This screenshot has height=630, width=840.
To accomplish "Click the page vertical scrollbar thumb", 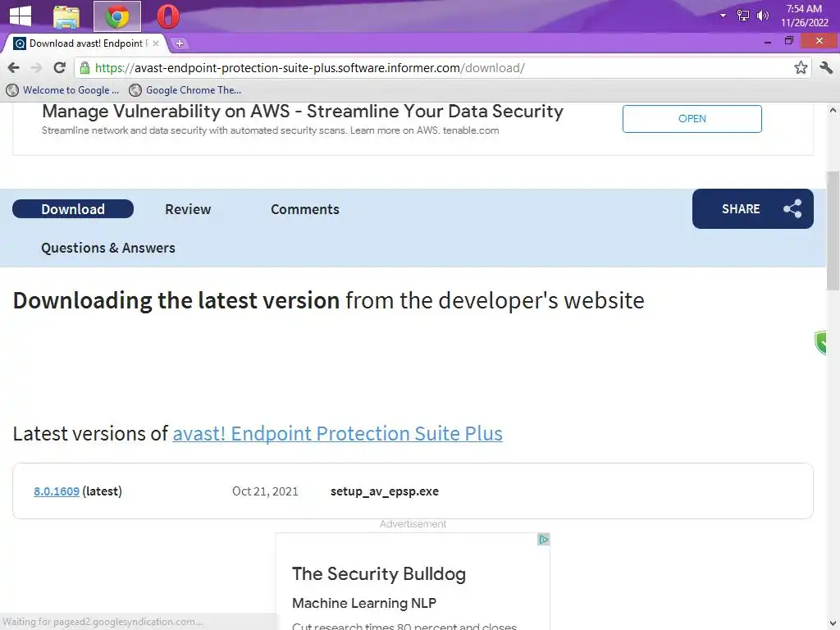I will point(833,231).
